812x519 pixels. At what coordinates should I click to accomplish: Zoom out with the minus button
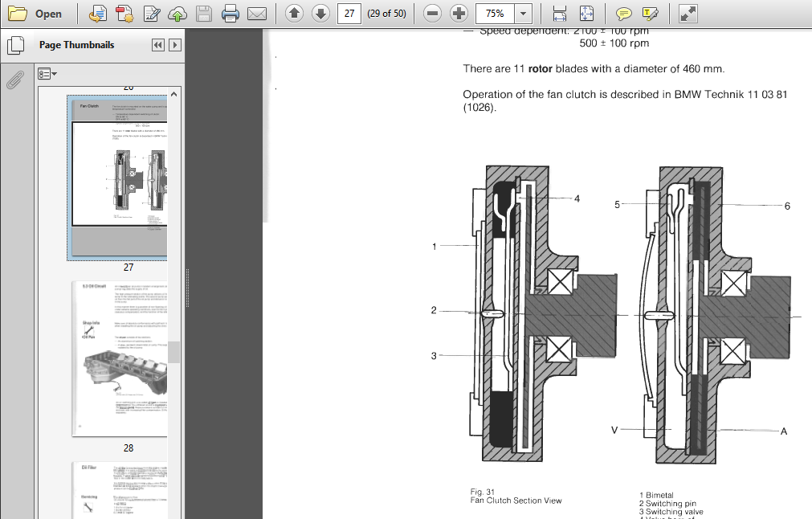432,14
